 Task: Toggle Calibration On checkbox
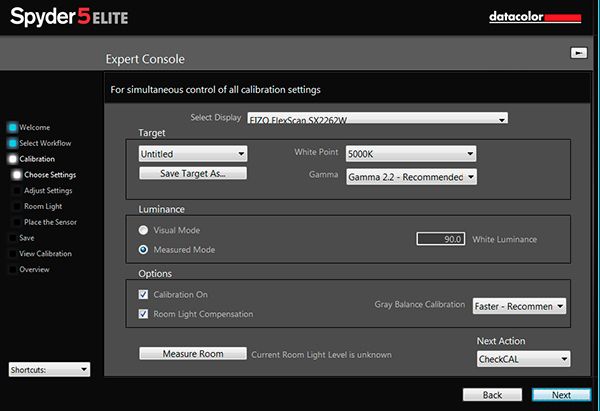tap(143, 294)
